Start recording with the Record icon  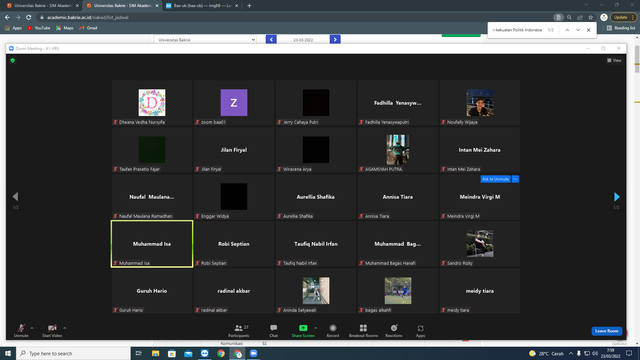333,328
